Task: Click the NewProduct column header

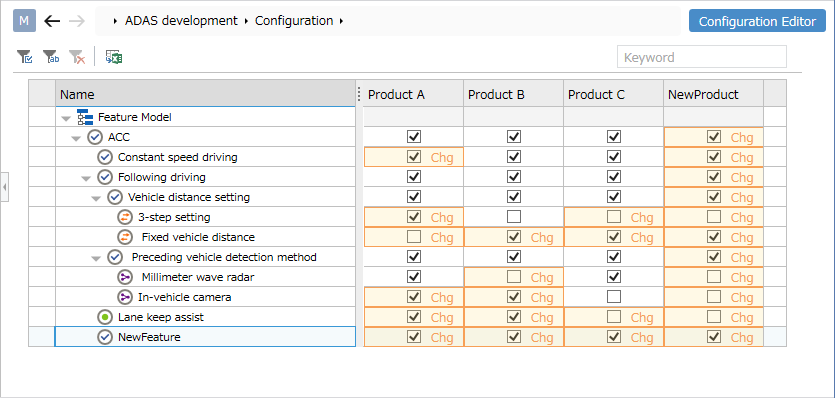Action: pos(714,95)
